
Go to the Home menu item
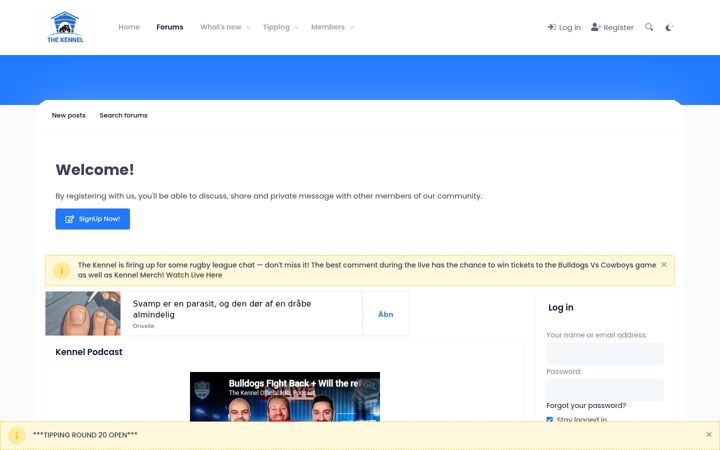[129, 27]
